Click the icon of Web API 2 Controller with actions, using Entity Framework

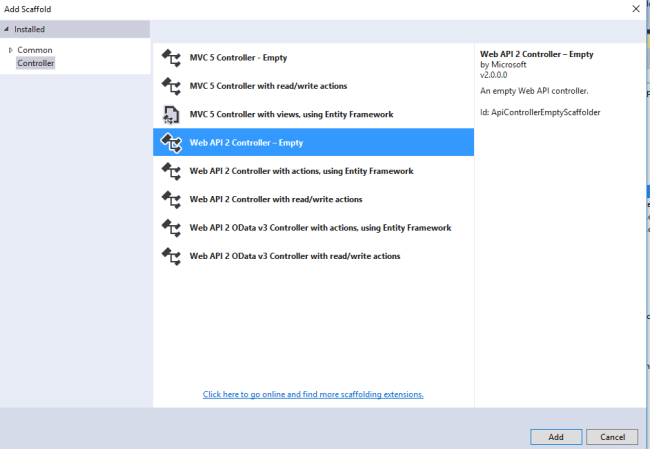[171, 171]
